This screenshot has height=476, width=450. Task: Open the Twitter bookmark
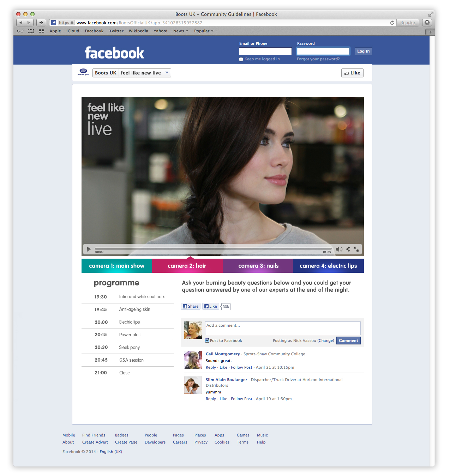tap(116, 31)
